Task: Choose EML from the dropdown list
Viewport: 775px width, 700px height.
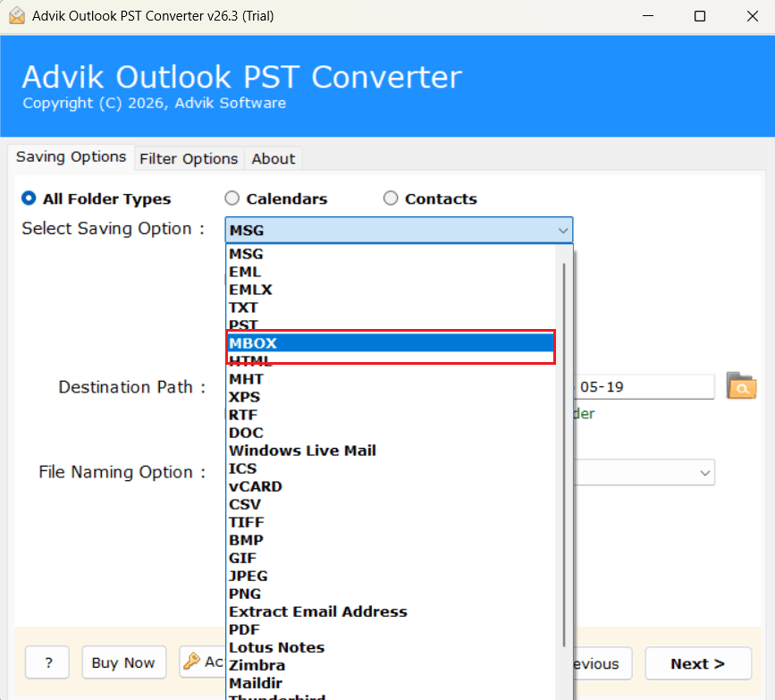Action: tap(391, 272)
